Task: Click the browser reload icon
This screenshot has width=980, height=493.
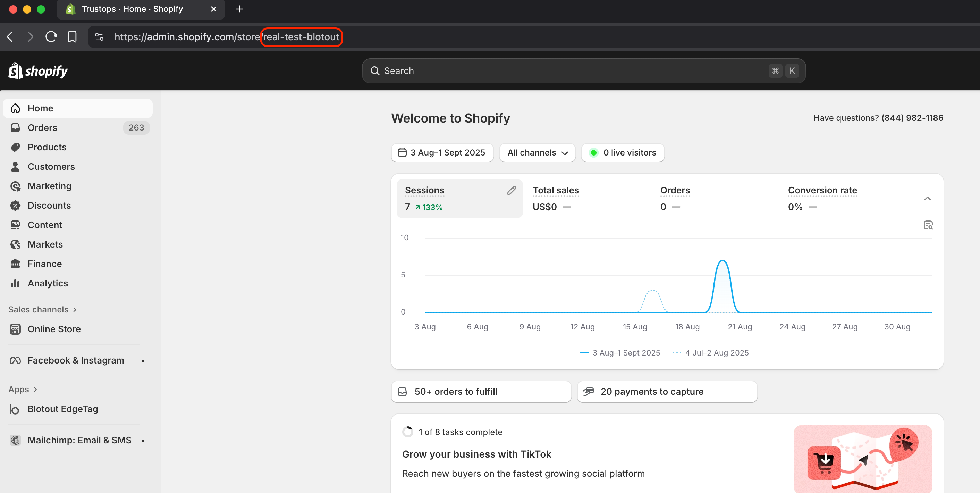Action: coord(51,37)
